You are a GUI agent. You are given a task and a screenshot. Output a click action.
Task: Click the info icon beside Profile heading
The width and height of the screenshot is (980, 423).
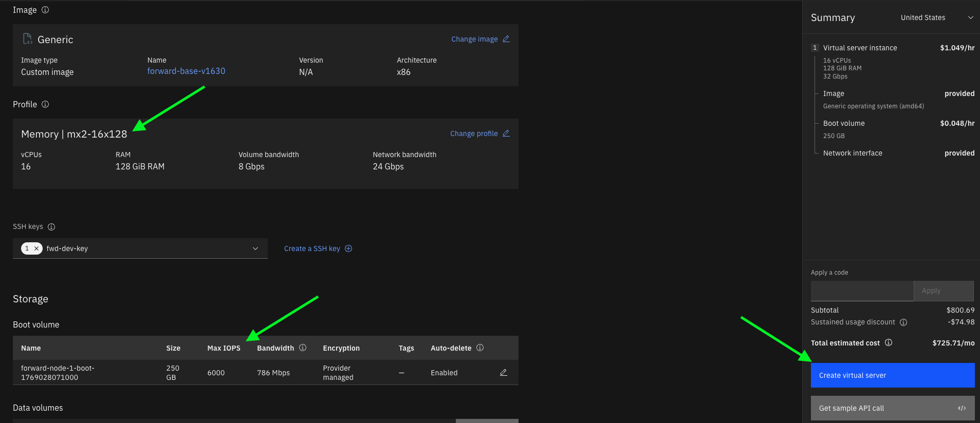(x=45, y=104)
